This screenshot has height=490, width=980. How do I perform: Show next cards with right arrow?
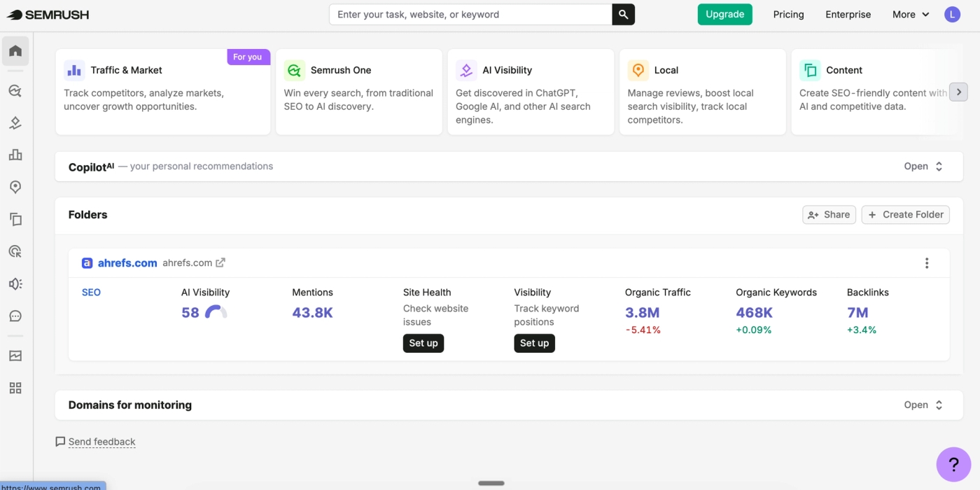958,92
